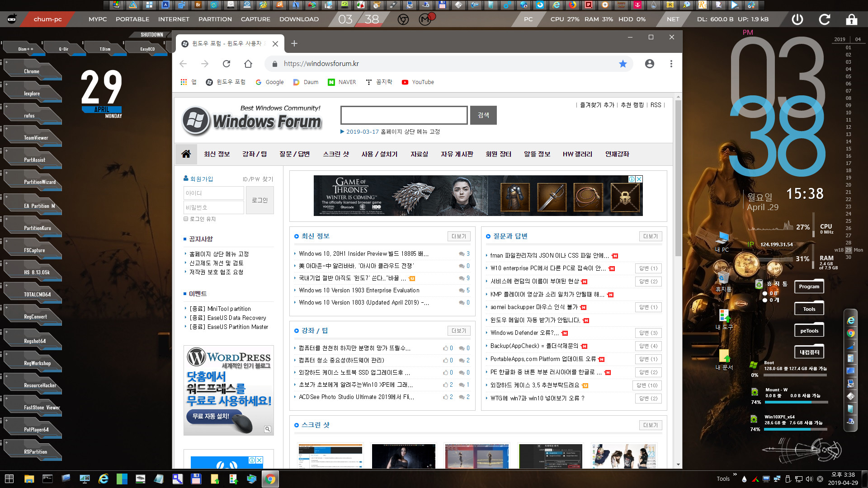Open 'Windows 10 Version 1903 Enterprise Evaluation' post
868x488 pixels.
359,290
